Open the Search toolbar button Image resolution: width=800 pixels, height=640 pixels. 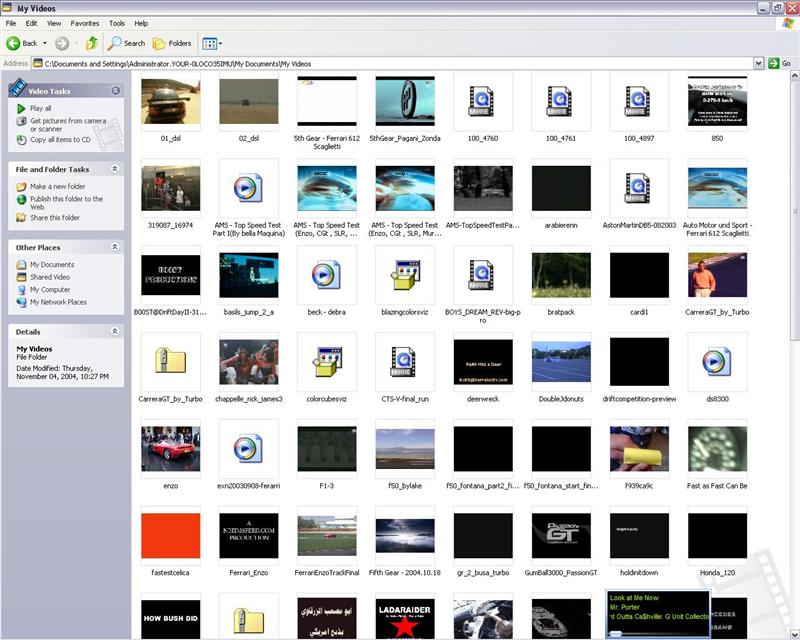pos(127,43)
